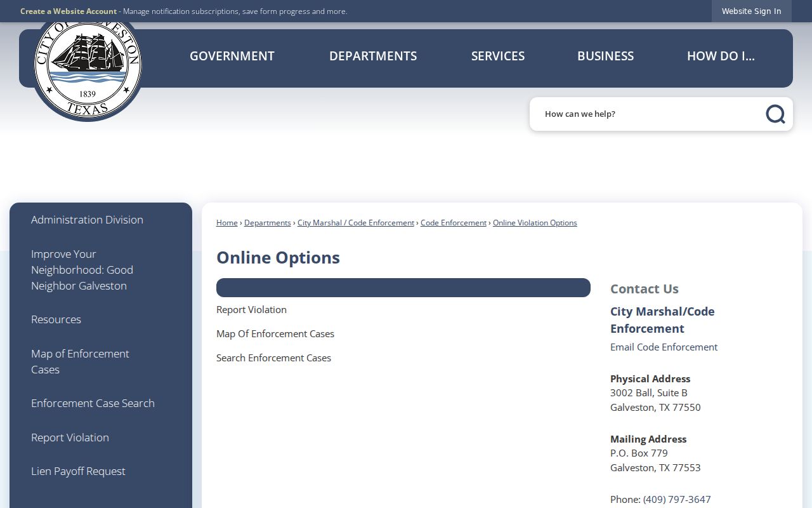The width and height of the screenshot is (812, 508).
Task: Open Enforcement Case Search sidebar item
Action: coord(93,403)
